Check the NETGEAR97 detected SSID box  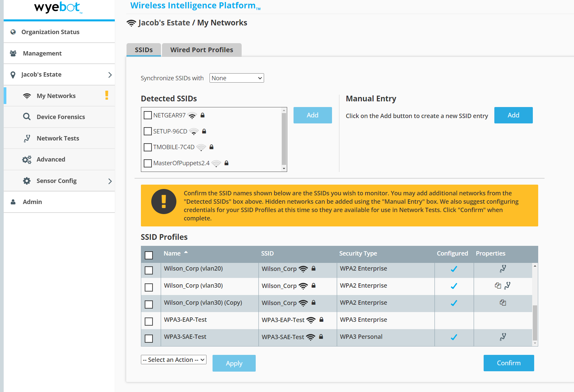click(x=148, y=115)
